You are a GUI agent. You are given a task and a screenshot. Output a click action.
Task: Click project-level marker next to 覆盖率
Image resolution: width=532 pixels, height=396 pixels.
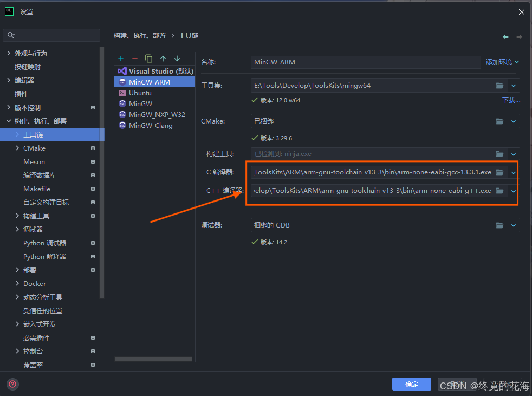coord(93,365)
